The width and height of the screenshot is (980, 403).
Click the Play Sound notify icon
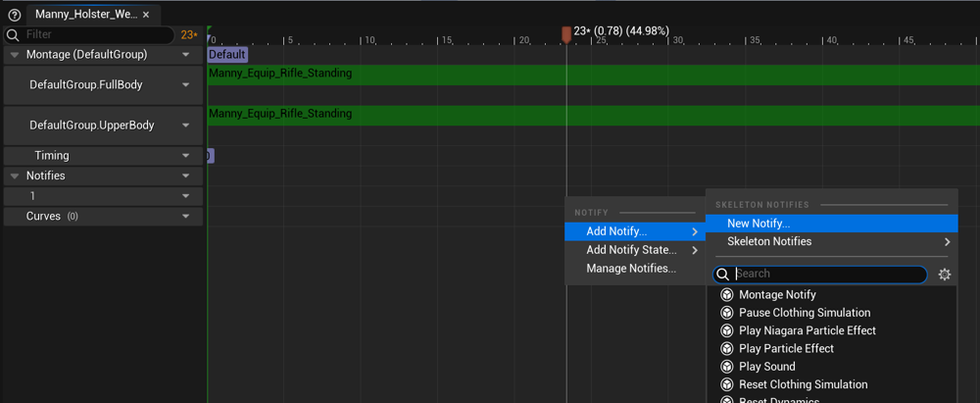726,367
